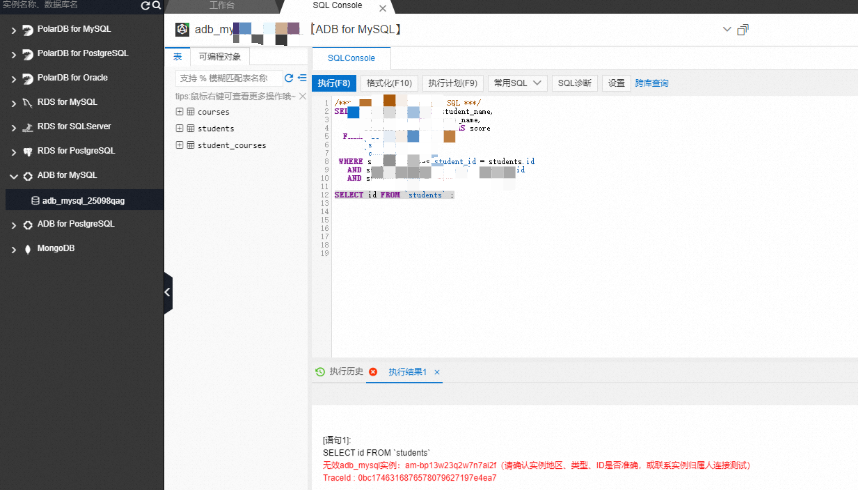858x490 pixels.
Task: Expand RDS for PostgreSQL group
Action: coord(14,152)
